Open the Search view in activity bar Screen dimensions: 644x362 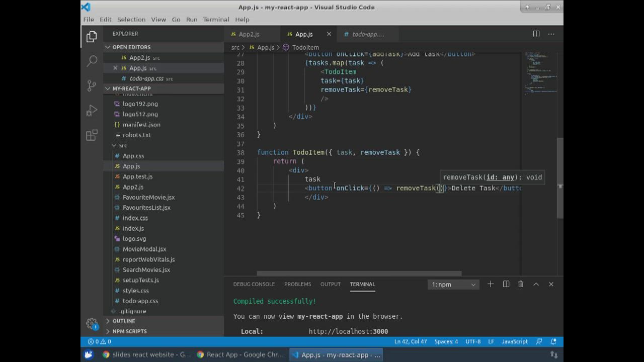(x=92, y=61)
